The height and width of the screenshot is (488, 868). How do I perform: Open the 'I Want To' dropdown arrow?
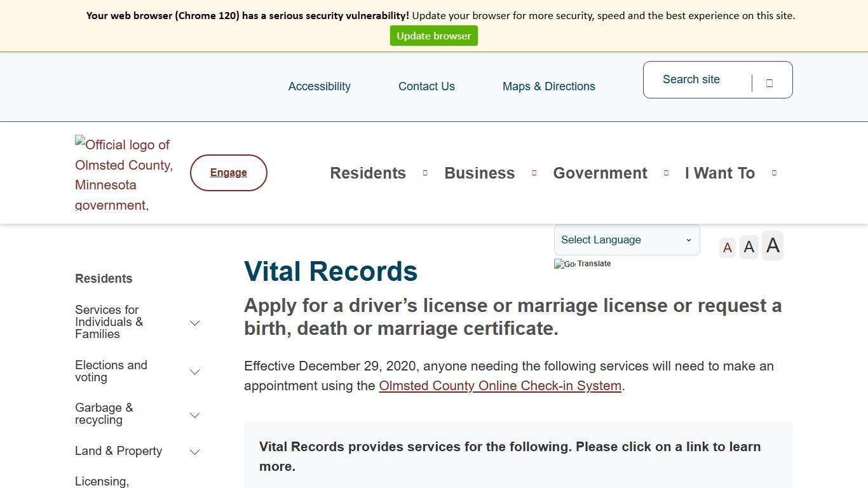pyautogui.click(x=774, y=172)
